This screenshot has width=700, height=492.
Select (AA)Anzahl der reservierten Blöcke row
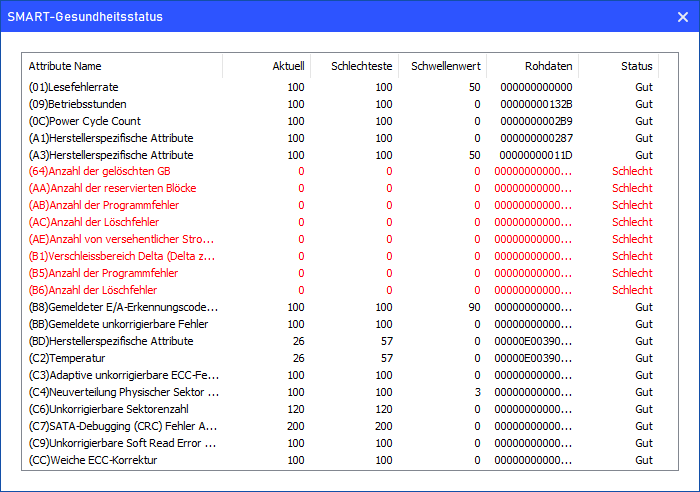point(341,188)
